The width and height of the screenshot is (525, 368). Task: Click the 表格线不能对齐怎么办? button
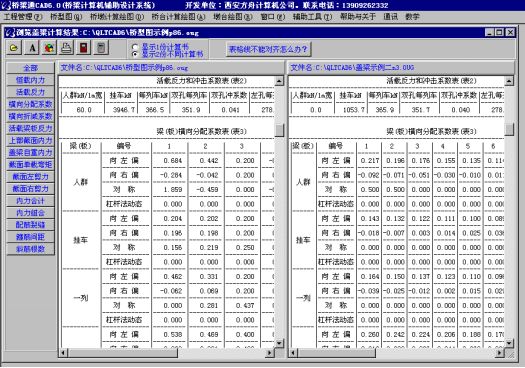click(268, 50)
